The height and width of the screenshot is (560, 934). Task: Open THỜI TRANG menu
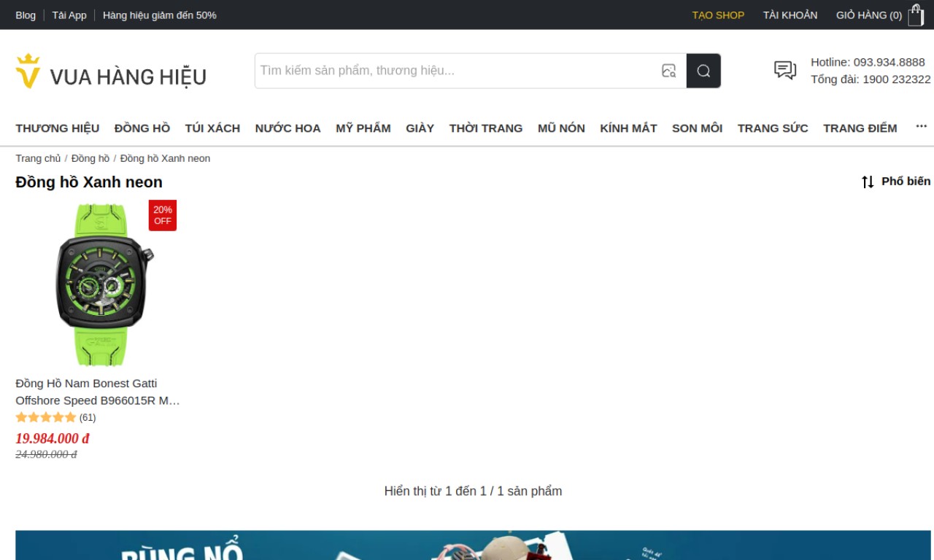pos(486,128)
